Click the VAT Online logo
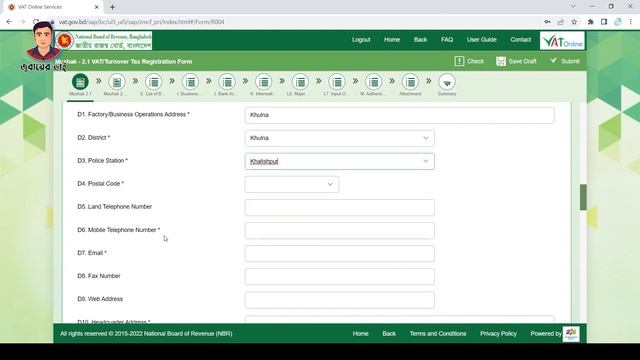 click(562, 41)
